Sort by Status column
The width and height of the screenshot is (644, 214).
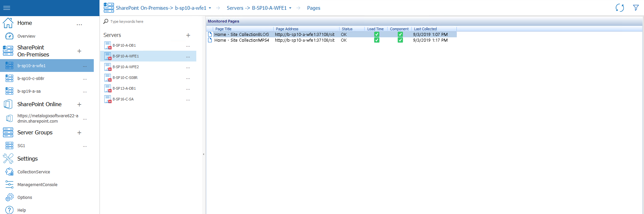(x=347, y=29)
